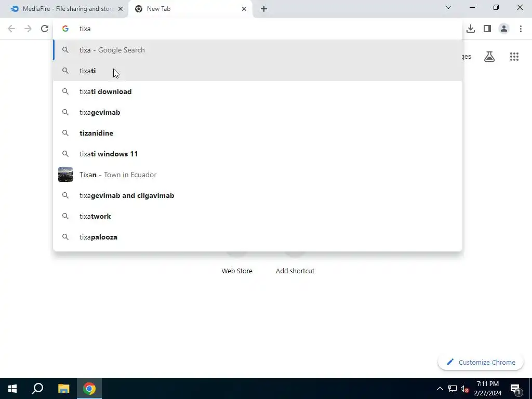Open the tab search chevron
This screenshot has height=399, width=532.
(x=448, y=7)
